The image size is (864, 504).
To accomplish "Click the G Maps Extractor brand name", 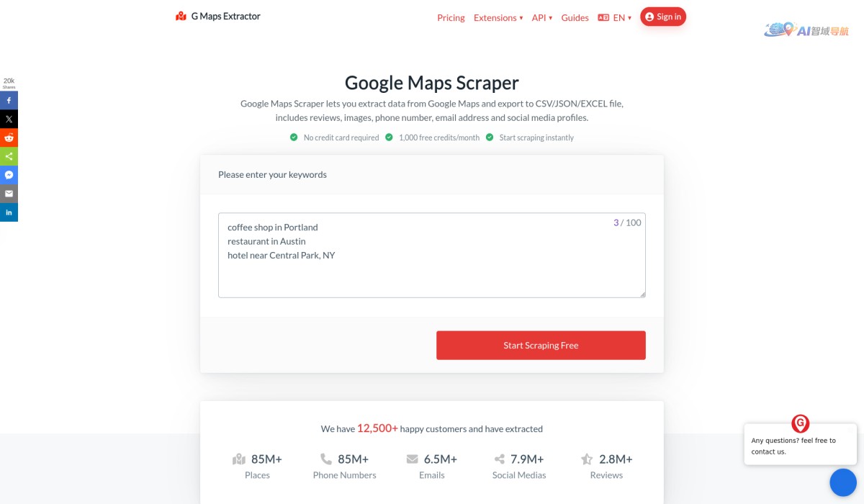I will (x=226, y=16).
